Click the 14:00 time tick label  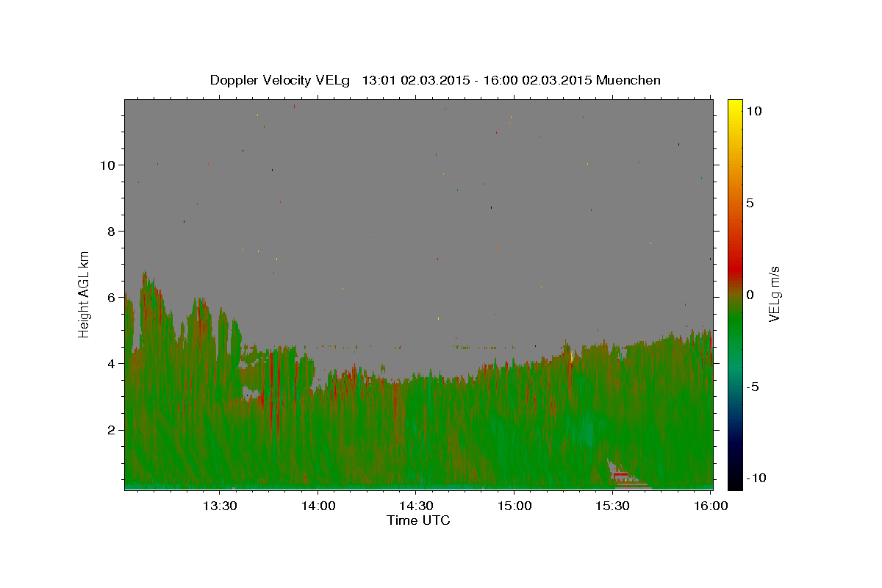318,506
